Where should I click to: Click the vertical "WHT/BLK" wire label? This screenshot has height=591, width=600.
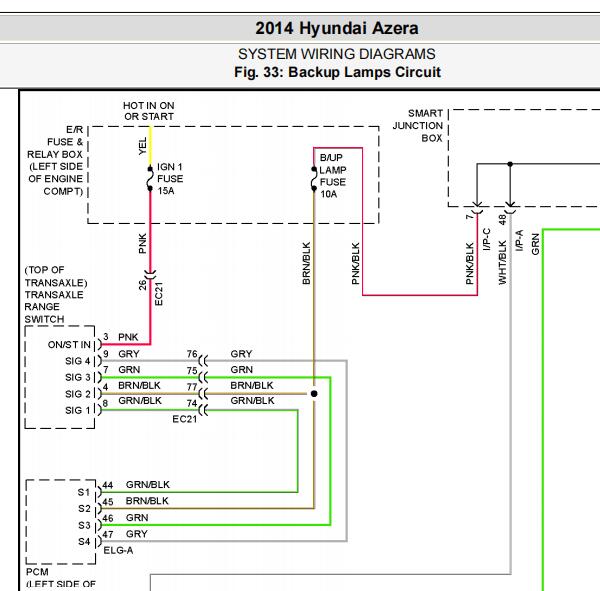pyautogui.click(x=502, y=263)
